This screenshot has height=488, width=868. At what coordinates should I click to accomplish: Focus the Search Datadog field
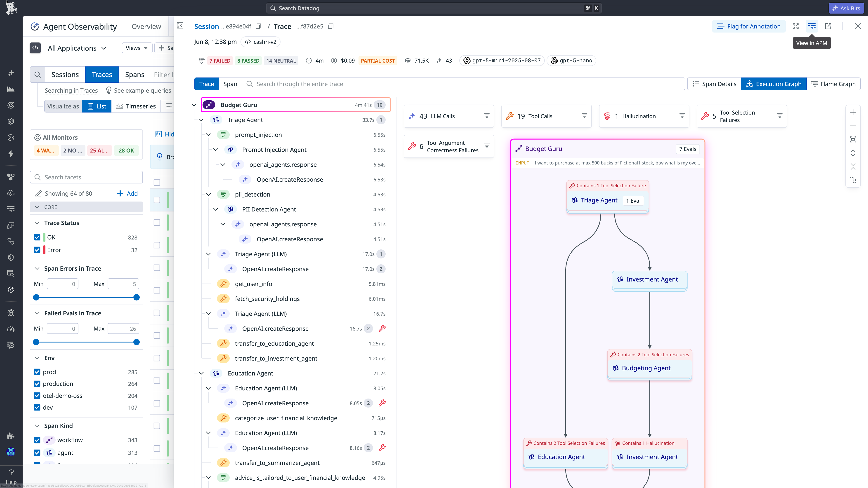(x=434, y=8)
